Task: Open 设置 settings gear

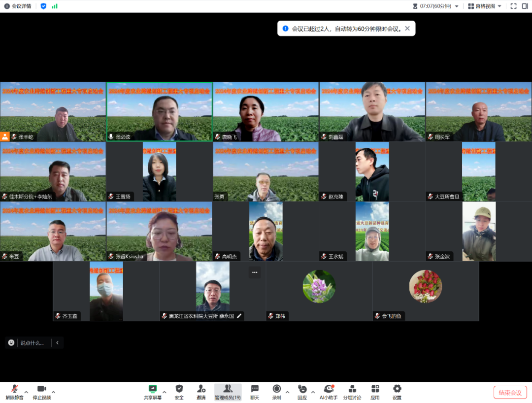Action: click(x=397, y=391)
